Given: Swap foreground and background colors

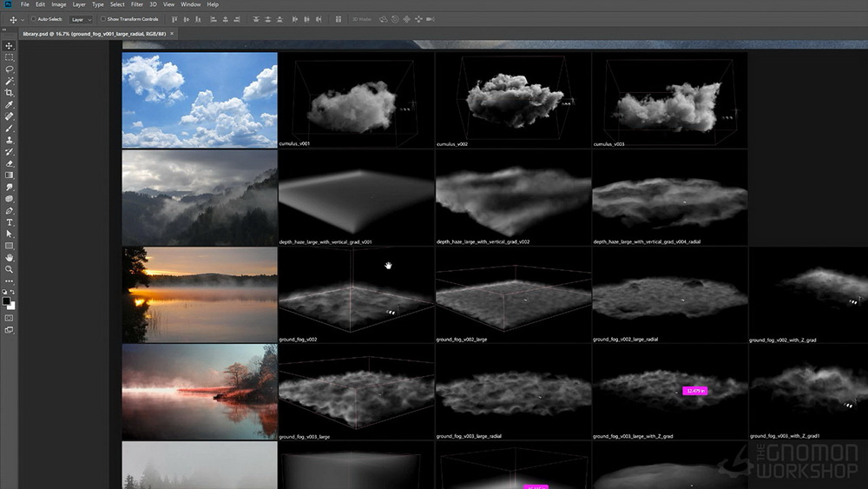Looking at the screenshot, I should tap(13, 291).
